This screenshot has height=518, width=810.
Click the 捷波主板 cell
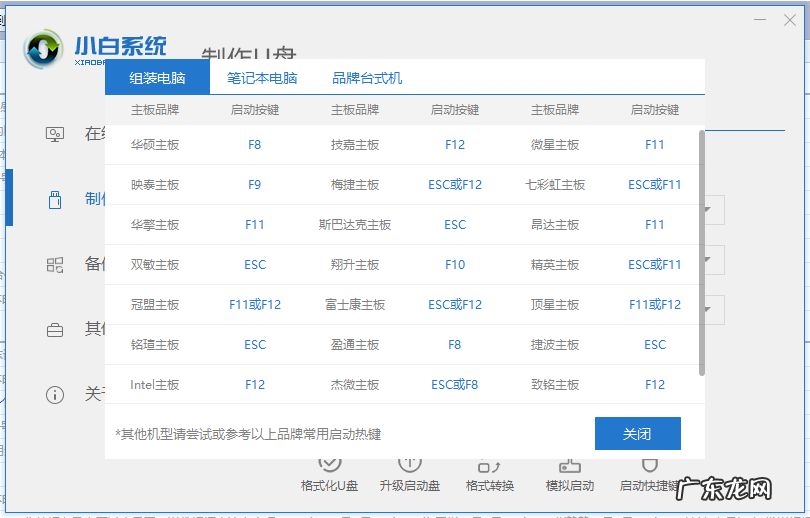[x=555, y=345]
